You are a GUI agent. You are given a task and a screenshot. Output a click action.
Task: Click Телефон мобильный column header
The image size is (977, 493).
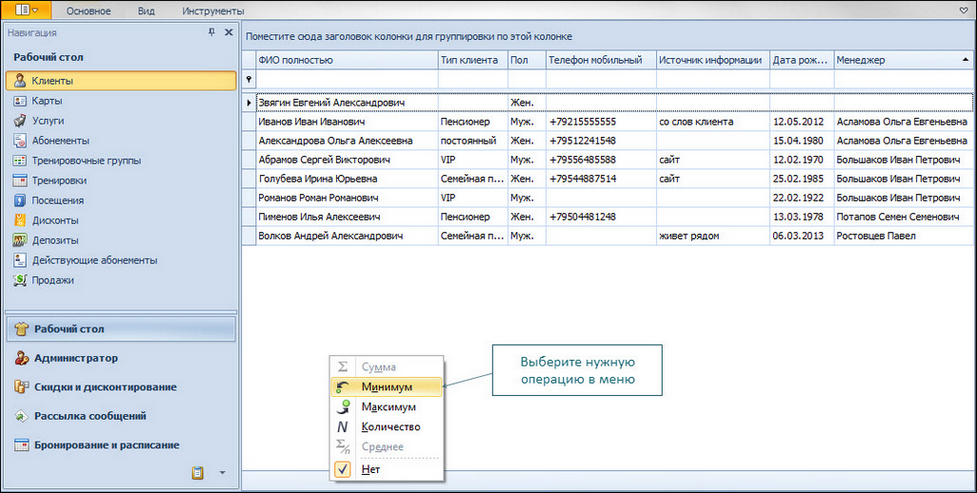tap(601, 60)
